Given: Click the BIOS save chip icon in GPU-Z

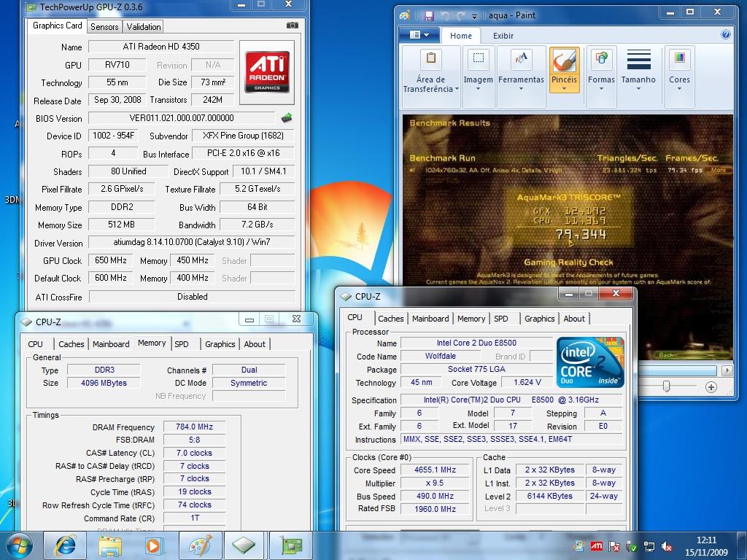Looking at the screenshot, I should point(286,117).
